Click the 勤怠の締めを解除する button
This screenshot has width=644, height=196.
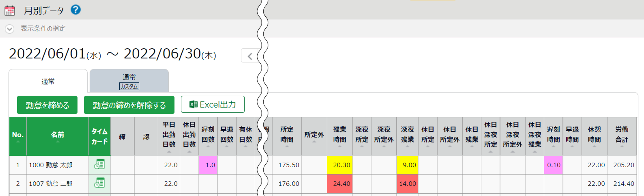129,105
